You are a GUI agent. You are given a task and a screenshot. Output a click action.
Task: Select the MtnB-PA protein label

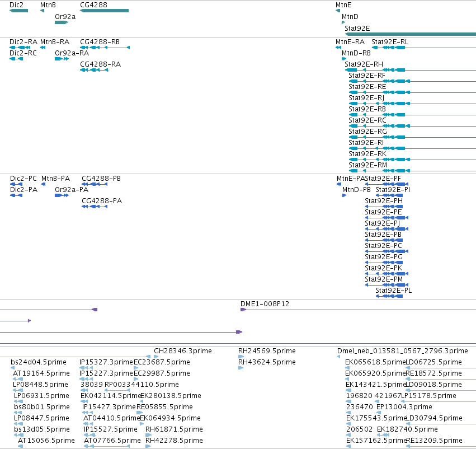(55, 179)
